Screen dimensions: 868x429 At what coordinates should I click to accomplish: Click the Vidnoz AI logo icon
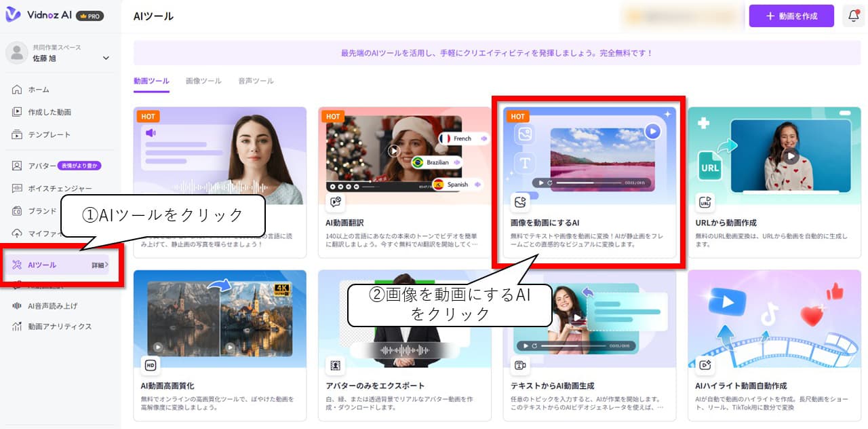pyautogui.click(x=14, y=15)
